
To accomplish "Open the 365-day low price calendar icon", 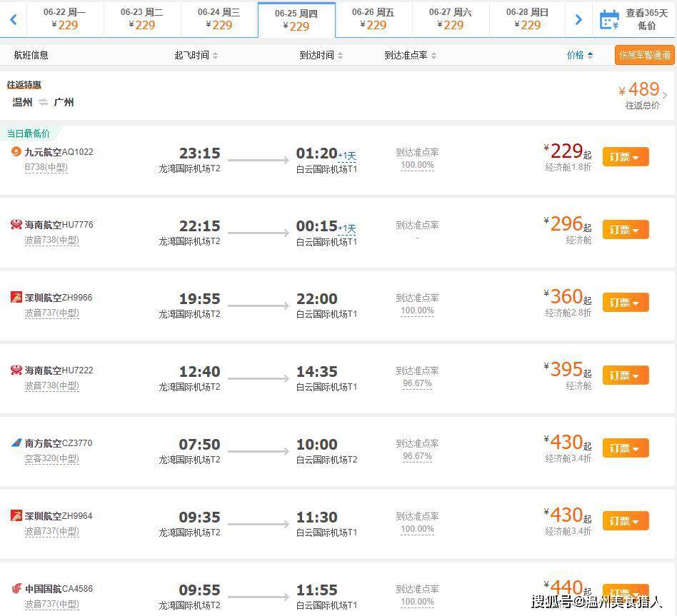I will click(x=608, y=19).
